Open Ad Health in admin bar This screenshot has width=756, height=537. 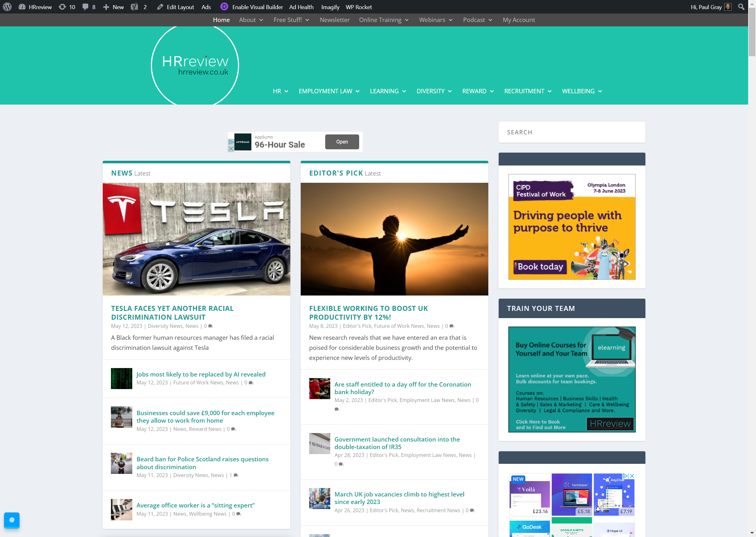pos(301,7)
